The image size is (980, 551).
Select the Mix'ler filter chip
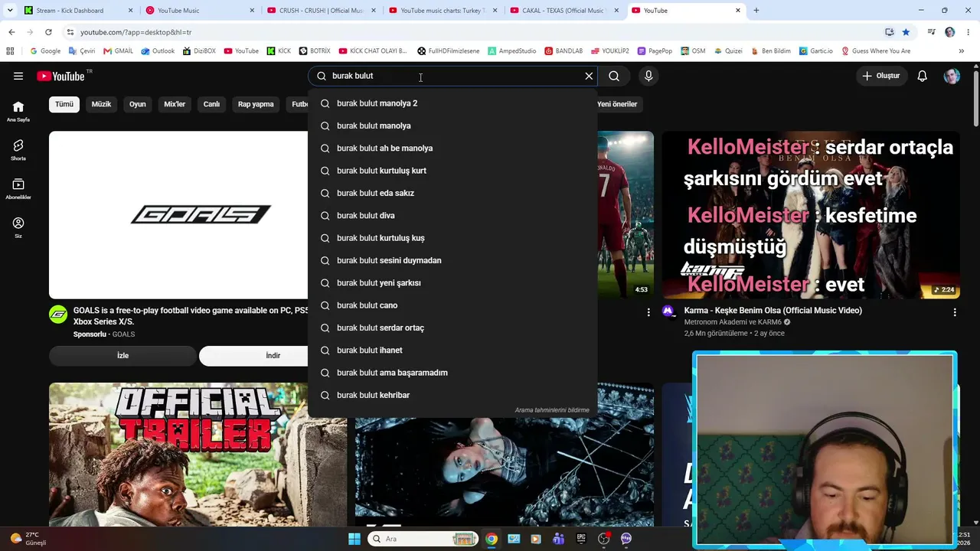[x=175, y=104]
